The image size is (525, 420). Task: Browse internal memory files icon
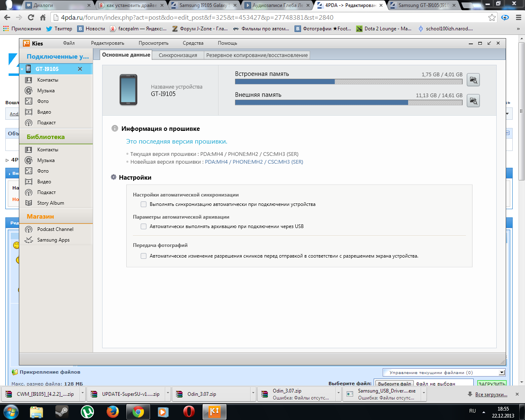point(473,80)
